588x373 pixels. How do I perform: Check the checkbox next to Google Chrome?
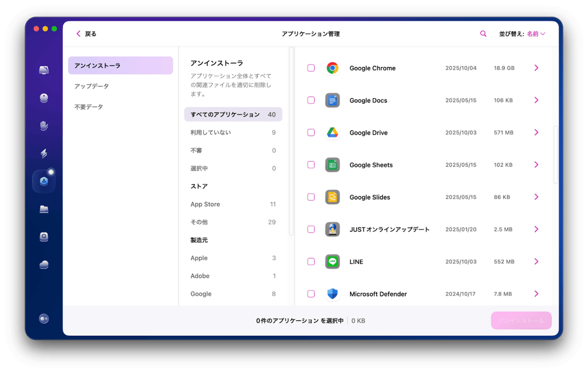click(311, 68)
